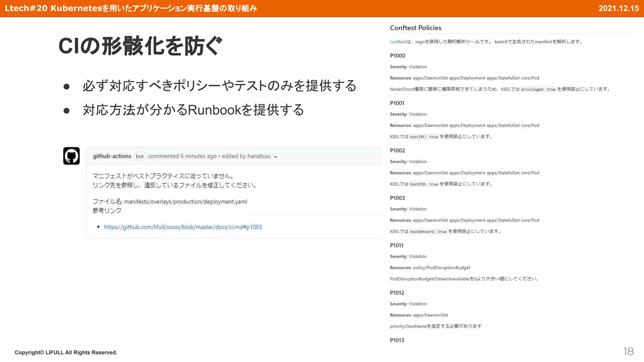Click 'マニフェストがベストプラクティスに従っていません' message

(163, 176)
